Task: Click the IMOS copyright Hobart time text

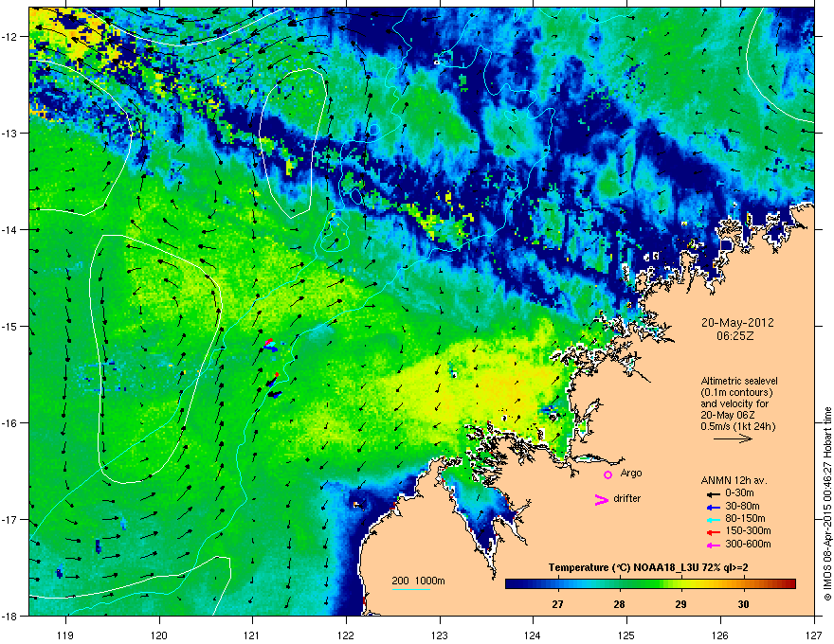Action: coord(827,504)
